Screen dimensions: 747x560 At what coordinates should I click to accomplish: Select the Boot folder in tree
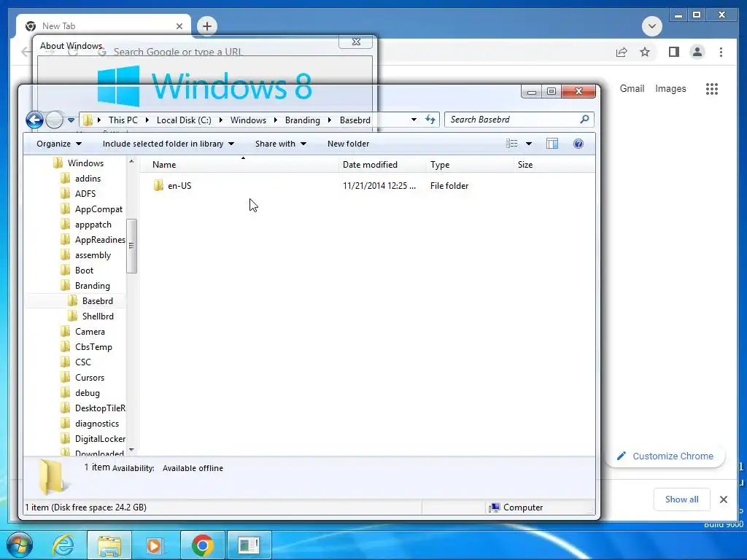tap(85, 271)
